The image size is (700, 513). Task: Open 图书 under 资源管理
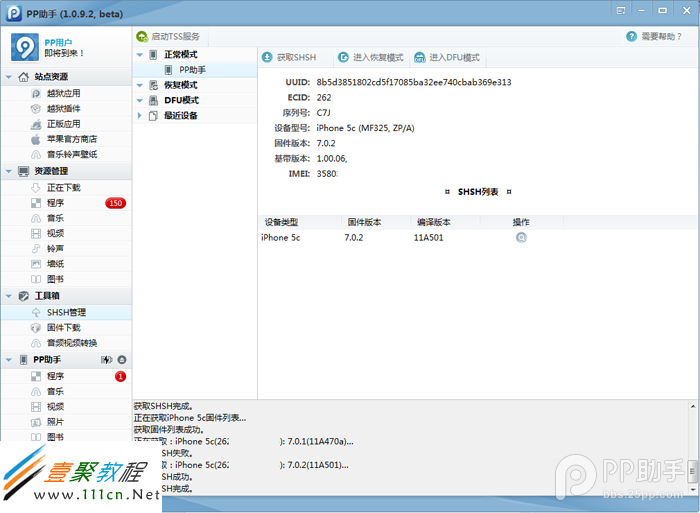coord(66,279)
